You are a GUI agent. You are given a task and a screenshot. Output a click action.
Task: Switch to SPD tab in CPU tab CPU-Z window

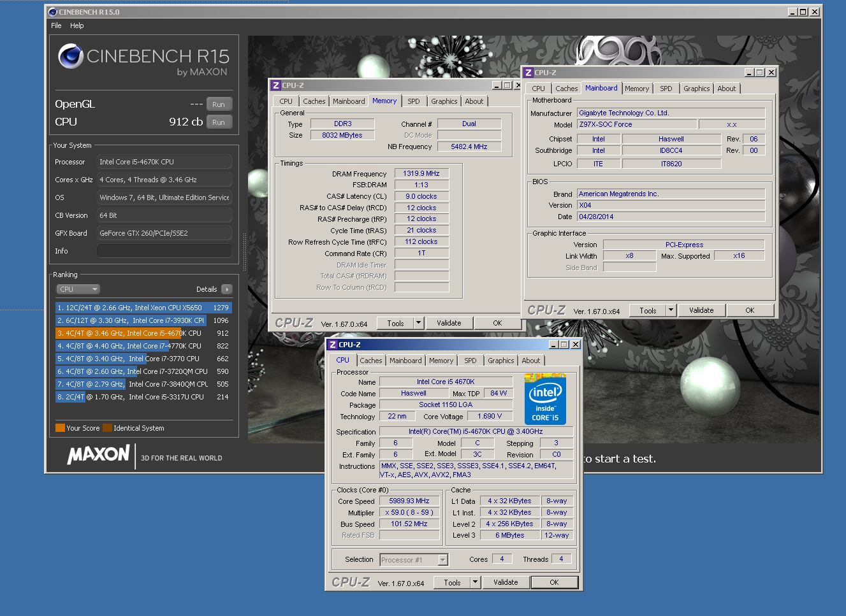tap(470, 361)
